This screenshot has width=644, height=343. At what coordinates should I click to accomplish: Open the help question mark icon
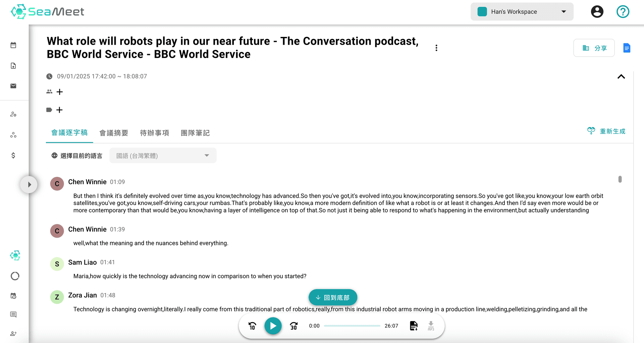(x=623, y=12)
